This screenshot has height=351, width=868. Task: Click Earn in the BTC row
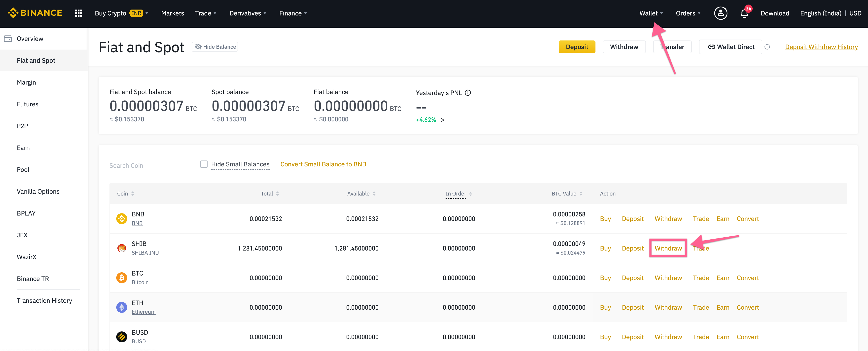pyautogui.click(x=723, y=278)
